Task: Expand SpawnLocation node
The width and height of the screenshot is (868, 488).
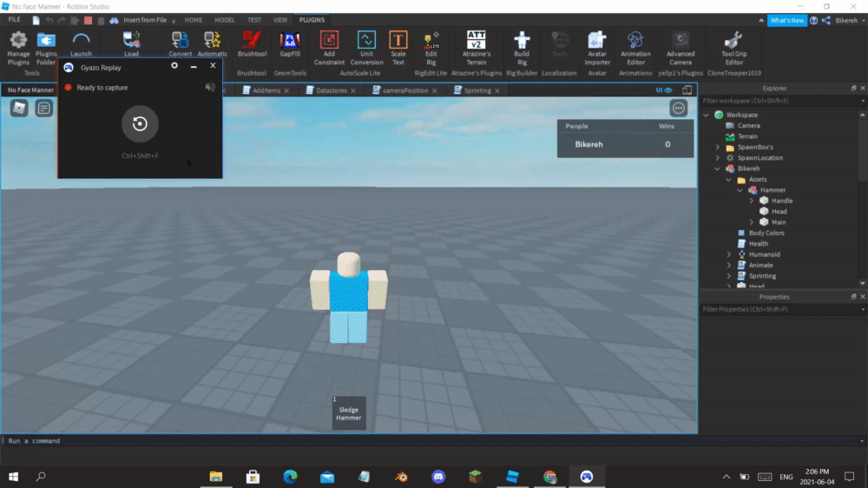Action: point(718,158)
